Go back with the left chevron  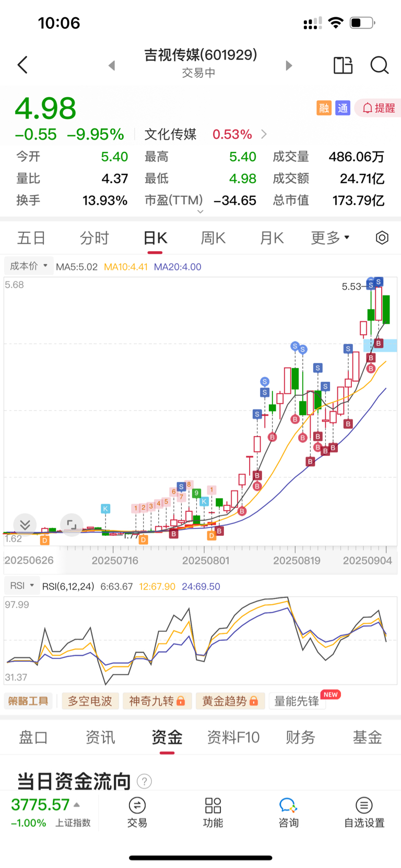(22, 65)
